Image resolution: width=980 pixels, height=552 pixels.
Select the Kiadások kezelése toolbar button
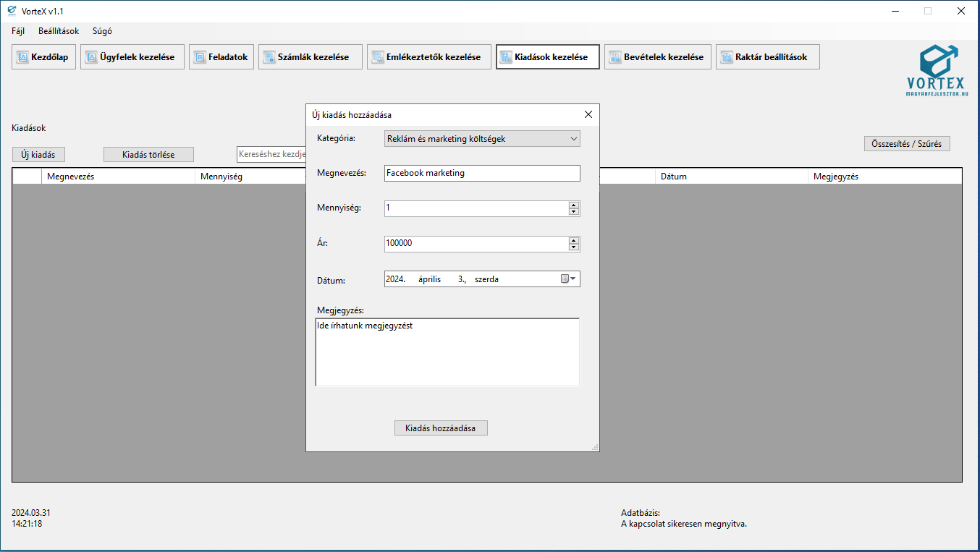click(547, 57)
